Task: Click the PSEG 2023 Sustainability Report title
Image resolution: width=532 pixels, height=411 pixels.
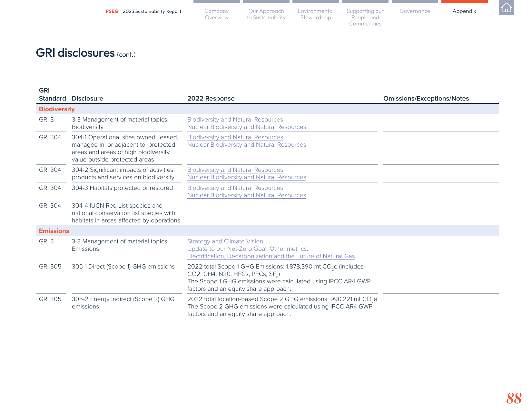Action: click(x=143, y=11)
